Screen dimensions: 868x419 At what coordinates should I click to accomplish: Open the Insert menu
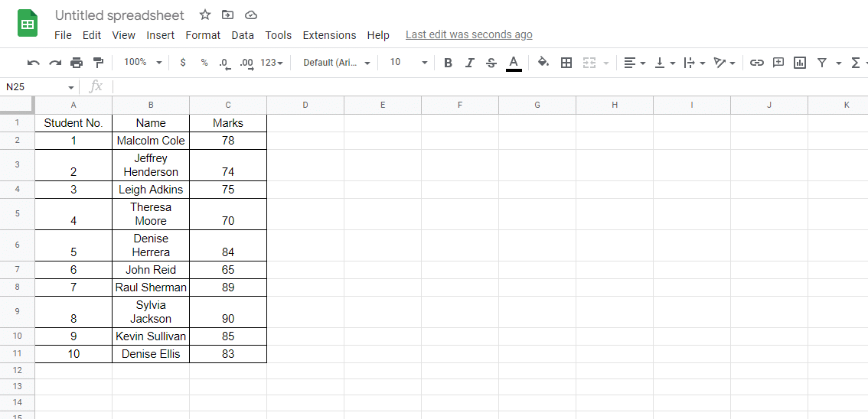point(161,35)
